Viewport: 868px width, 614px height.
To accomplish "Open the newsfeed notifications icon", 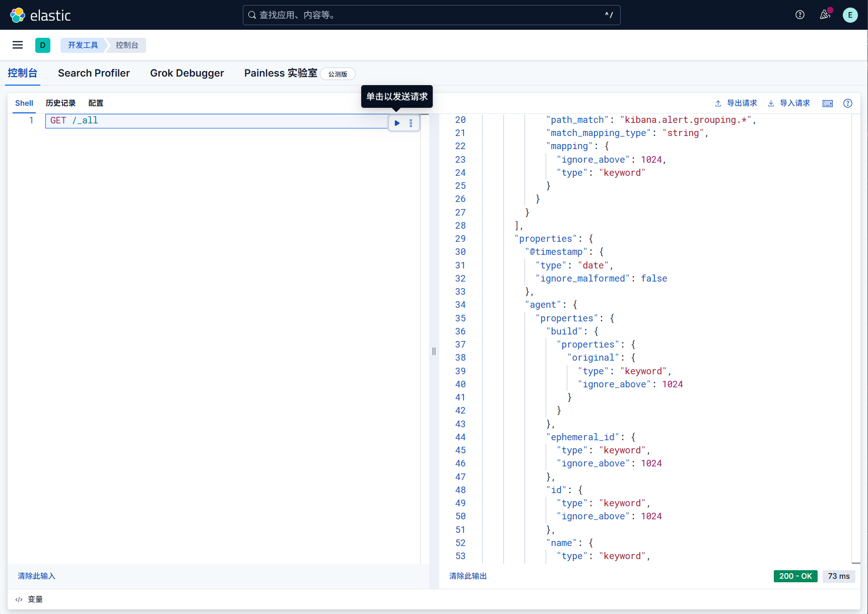I will pyautogui.click(x=825, y=15).
